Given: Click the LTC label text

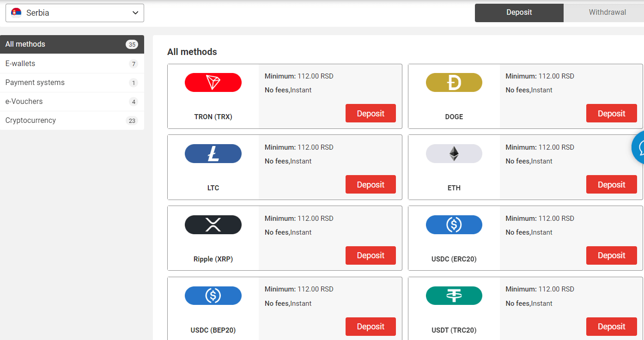Looking at the screenshot, I should [x=213, y=188].
